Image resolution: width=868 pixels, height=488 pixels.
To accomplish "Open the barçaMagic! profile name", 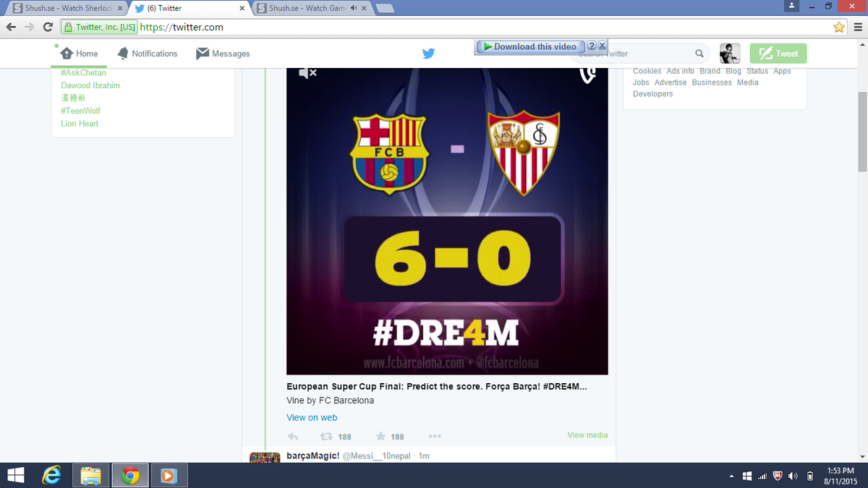I will pyautogui.click(x=312, y=456).
